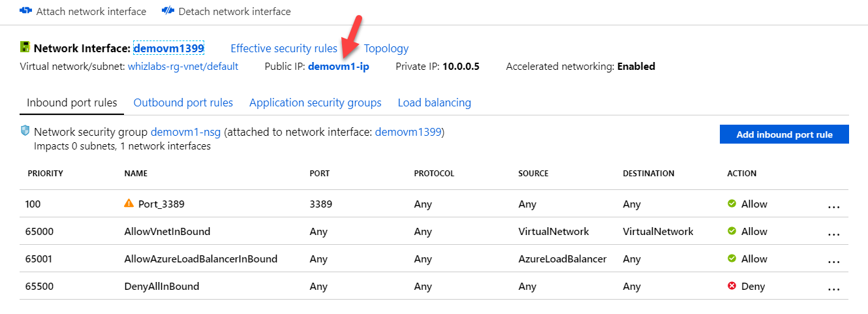Viewport: 868px width, 314px height.
Task: Click the network security group shield icon
Action: [x=25, y=131]
